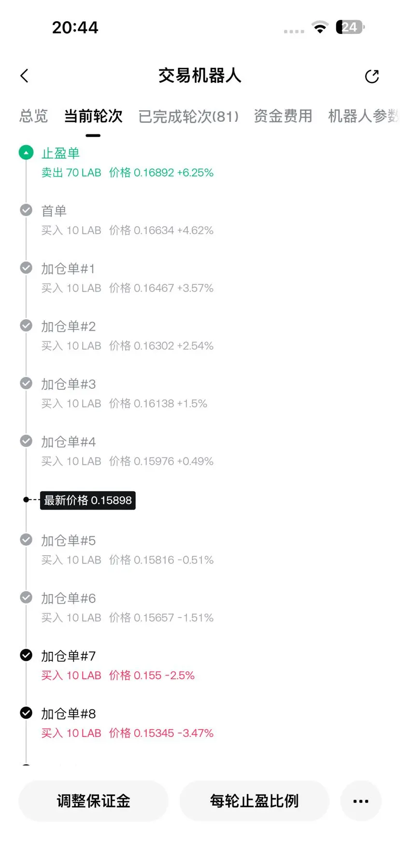
Task: Tap the check icon beside 首单
Action: (26, 210)
